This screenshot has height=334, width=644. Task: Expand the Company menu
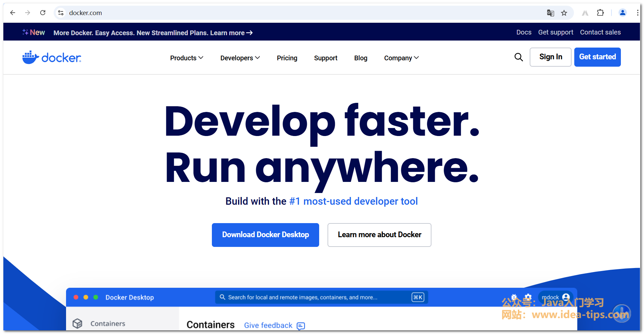click(401, 58)
